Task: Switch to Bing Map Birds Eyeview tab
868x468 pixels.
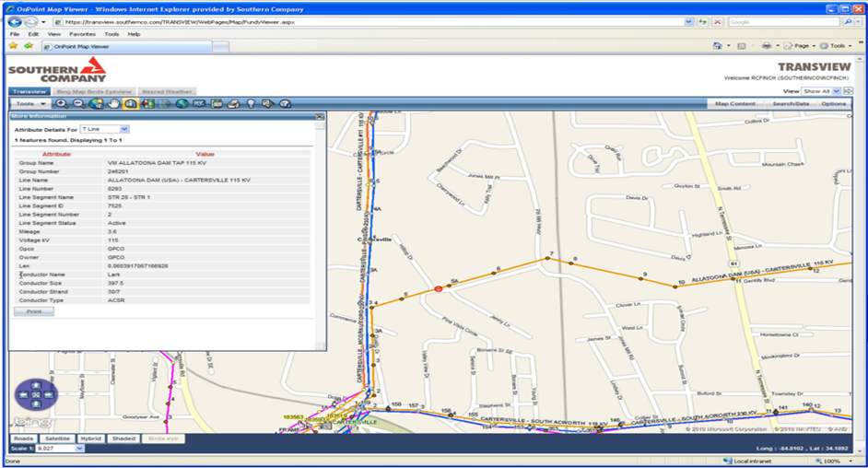Action: (94, 92)
